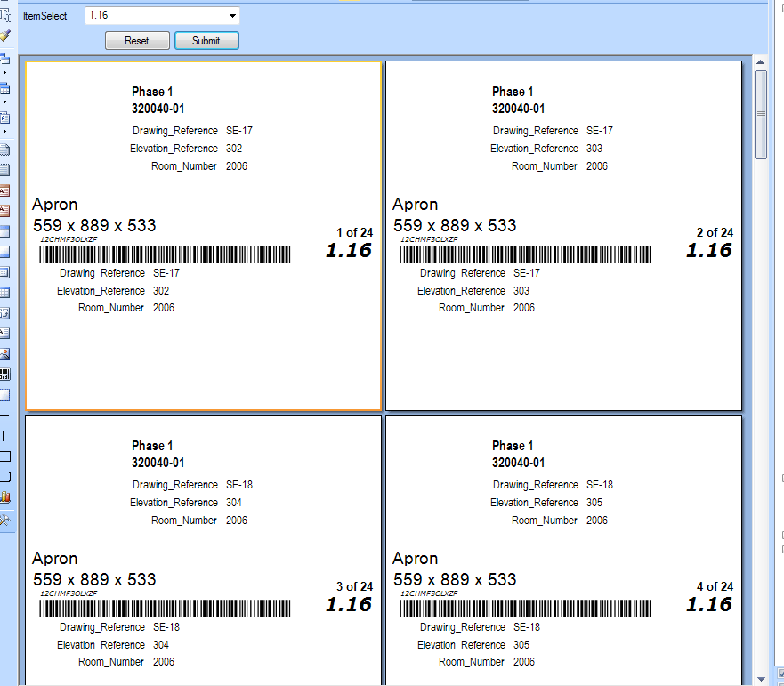Image resolution: width=784 pixels, height=686 pixels.
Task: Click the paintbrush format painter icon
Action: [5, 36]
